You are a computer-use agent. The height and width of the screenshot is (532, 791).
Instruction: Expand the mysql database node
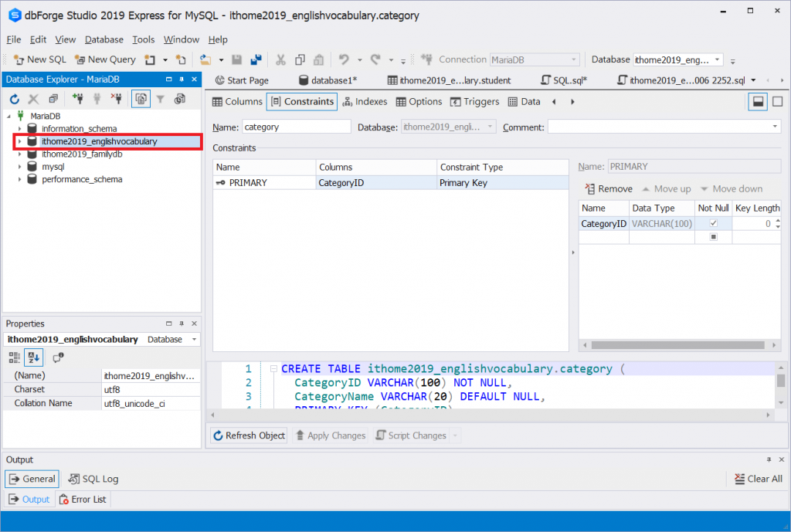click(19, 167)
